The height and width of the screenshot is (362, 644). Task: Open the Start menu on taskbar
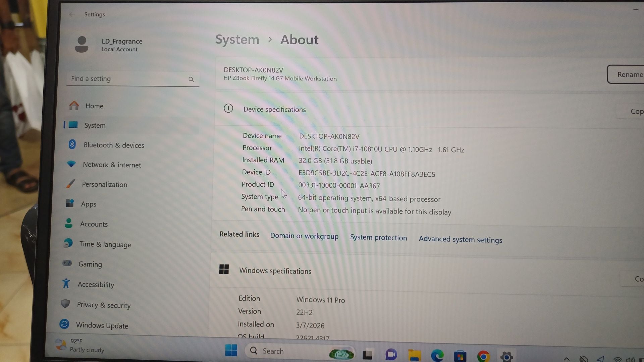click(x=231, y=350)
